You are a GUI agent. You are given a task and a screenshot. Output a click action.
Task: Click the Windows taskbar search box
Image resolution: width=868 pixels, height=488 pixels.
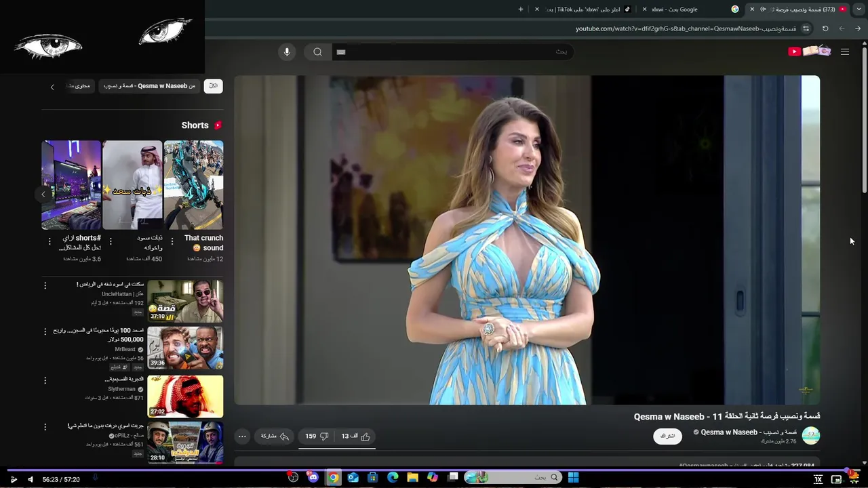coord(513,477)
